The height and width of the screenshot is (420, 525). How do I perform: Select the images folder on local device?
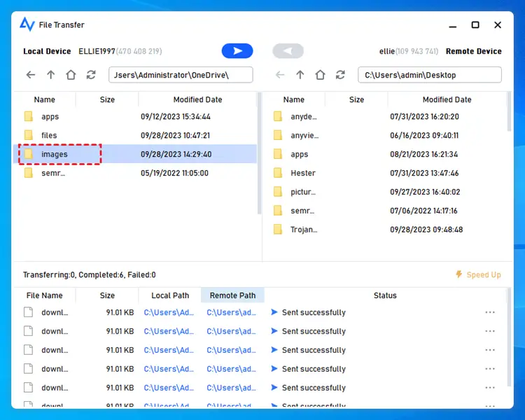tap(55, 154)
